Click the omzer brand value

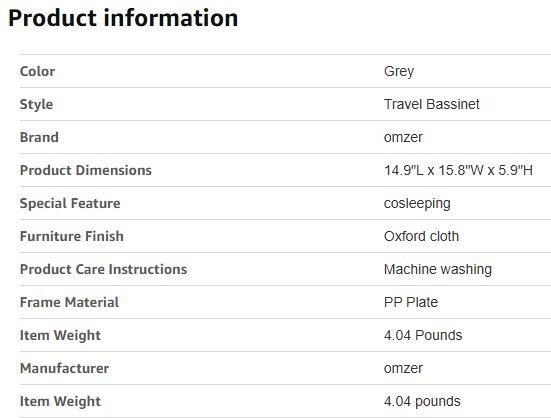[403, 137]
